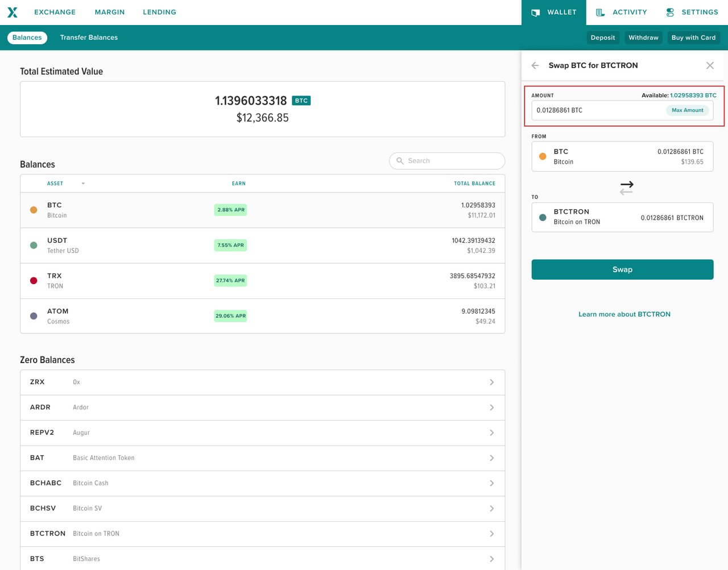The height and width of the screenshot is (570, 728).
Task: Select the TRON asset name
Action: (x=55, y=286)
